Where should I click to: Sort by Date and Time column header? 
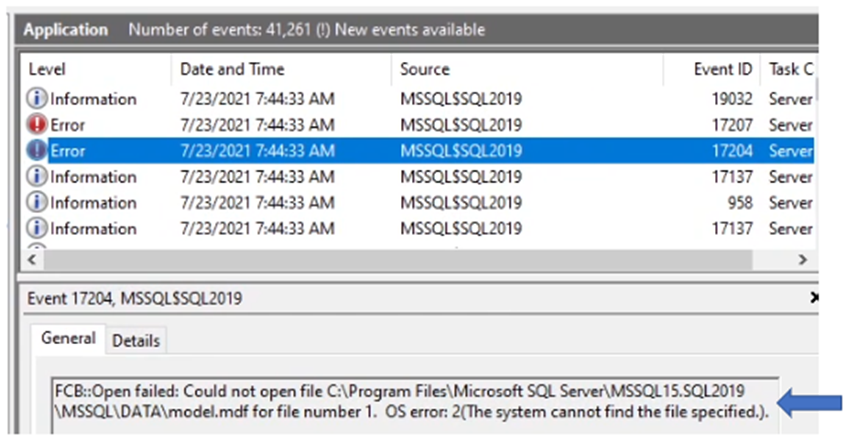[232, 69]
